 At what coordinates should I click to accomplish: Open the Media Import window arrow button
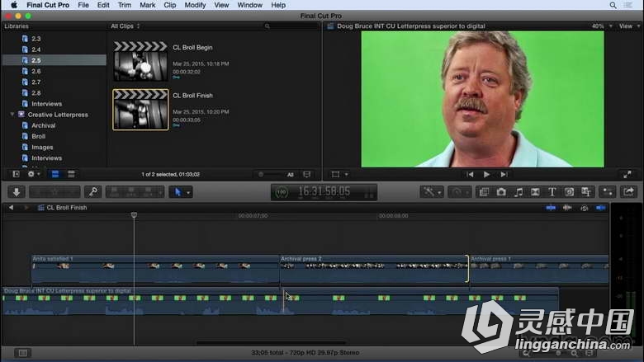[x=17, y=192]
